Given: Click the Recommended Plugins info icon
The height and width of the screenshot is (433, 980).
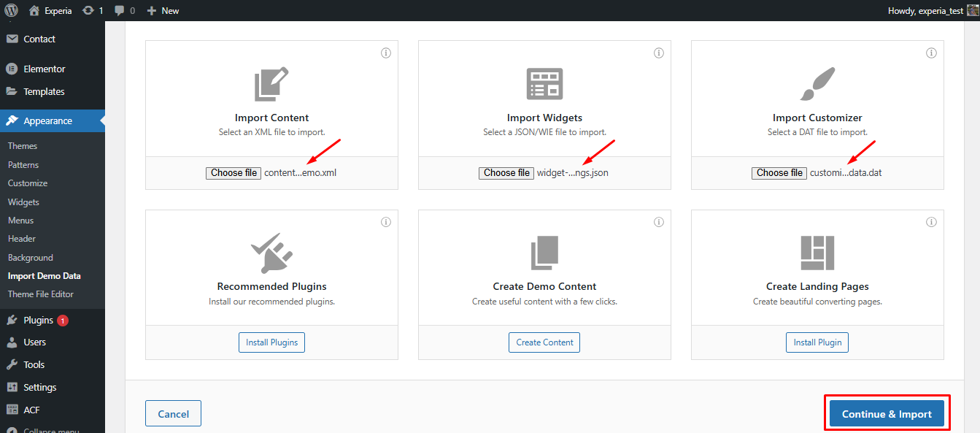Looking at the screenshot, I should coord(386,222).
